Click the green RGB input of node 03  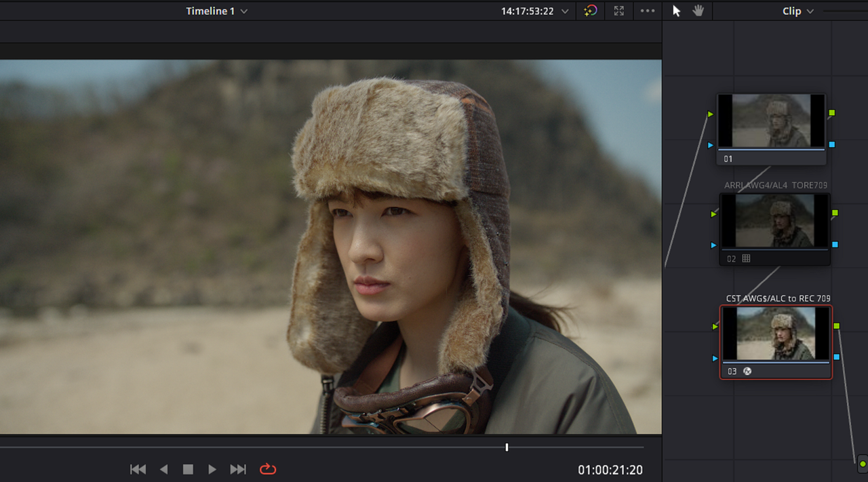tap(715, 327)
